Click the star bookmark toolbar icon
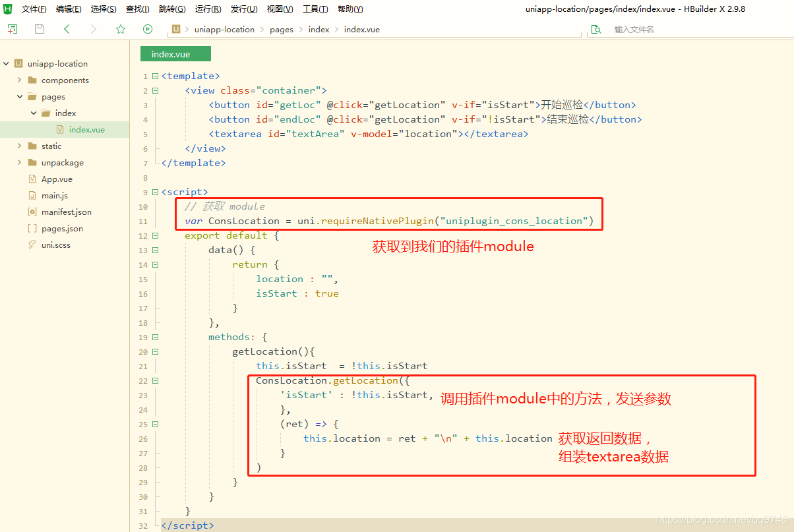794x532 pixels. coord(121,29)
